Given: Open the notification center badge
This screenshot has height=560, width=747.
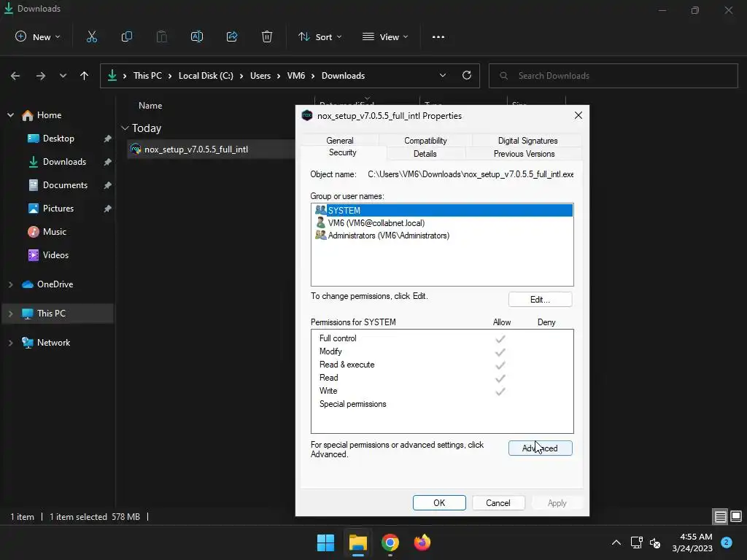Looking at the screenshot, I should pyautogui.click(x=727, y=542).
